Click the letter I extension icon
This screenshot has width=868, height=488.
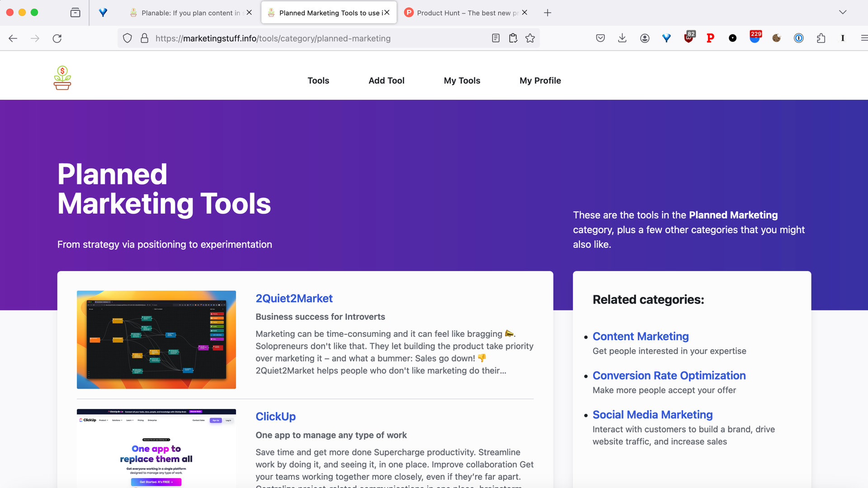coord(843,38)
